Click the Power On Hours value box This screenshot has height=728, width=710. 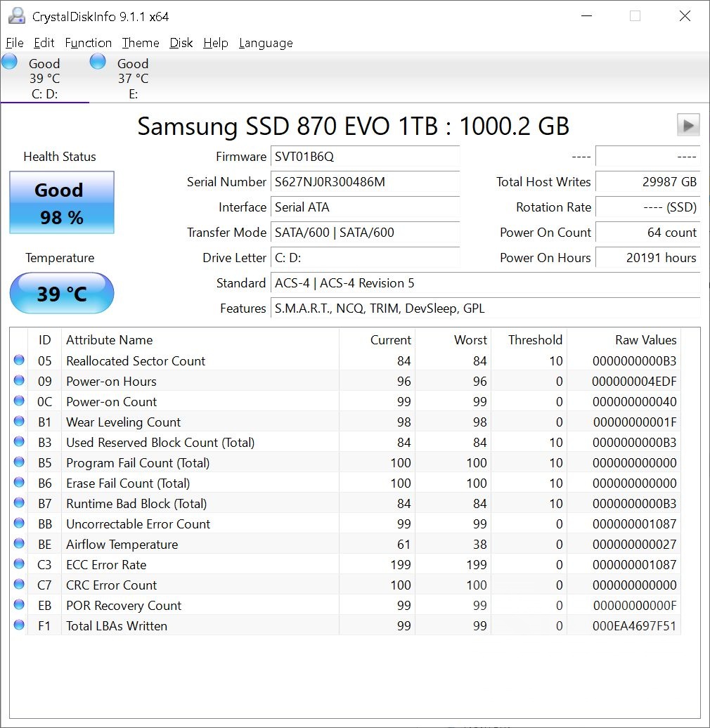(647, 258)
